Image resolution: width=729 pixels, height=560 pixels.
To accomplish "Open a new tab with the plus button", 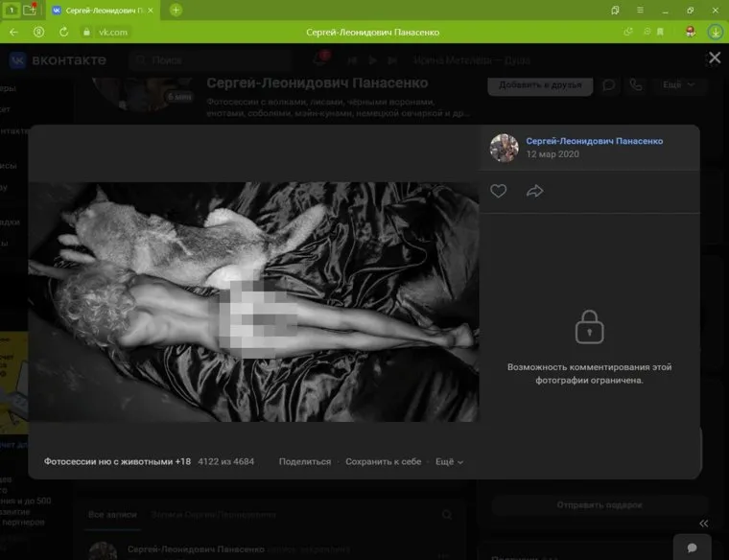I will point(176,10).
